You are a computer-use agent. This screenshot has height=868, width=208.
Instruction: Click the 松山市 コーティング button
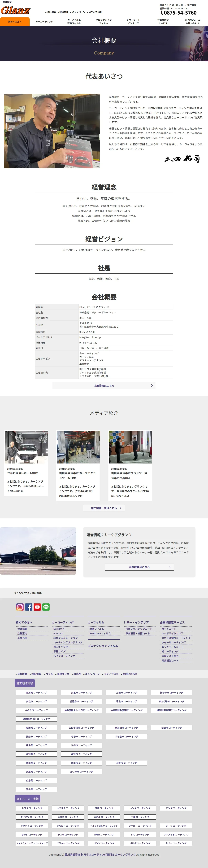[x=172, y=728]
